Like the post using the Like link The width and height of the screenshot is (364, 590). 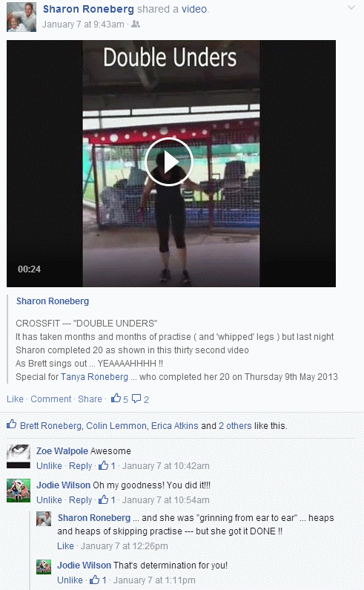click(x=15, y=399)
